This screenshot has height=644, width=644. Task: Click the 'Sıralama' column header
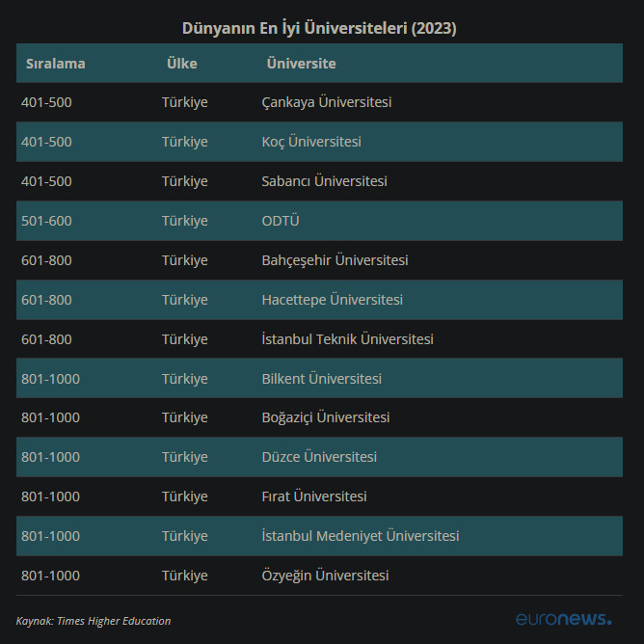point(56,64)
